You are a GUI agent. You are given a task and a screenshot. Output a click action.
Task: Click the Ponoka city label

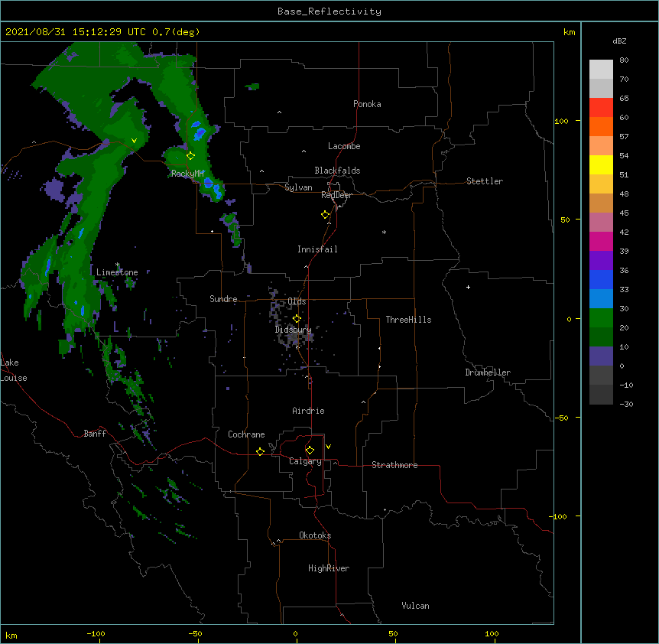367,104
